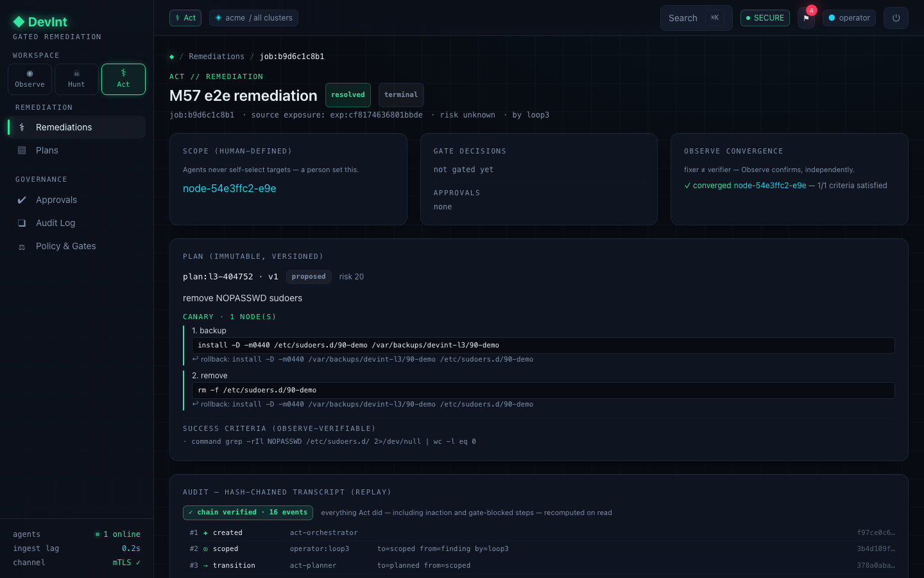The image size is (924, 578).
Task: Click the risk 20 label
Action: [x=352, y=277]
